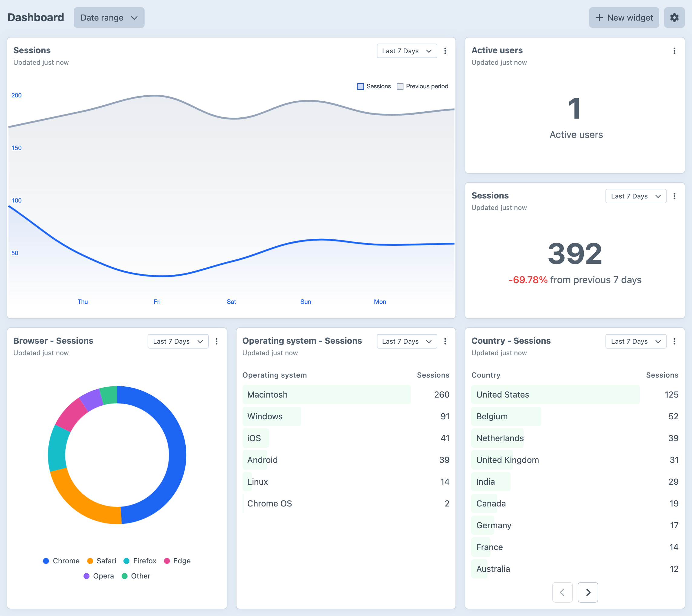Screen dimensions: 692x616
Task: Expand Last 7 Days in Browser widget
Action: tap(178, 341)
